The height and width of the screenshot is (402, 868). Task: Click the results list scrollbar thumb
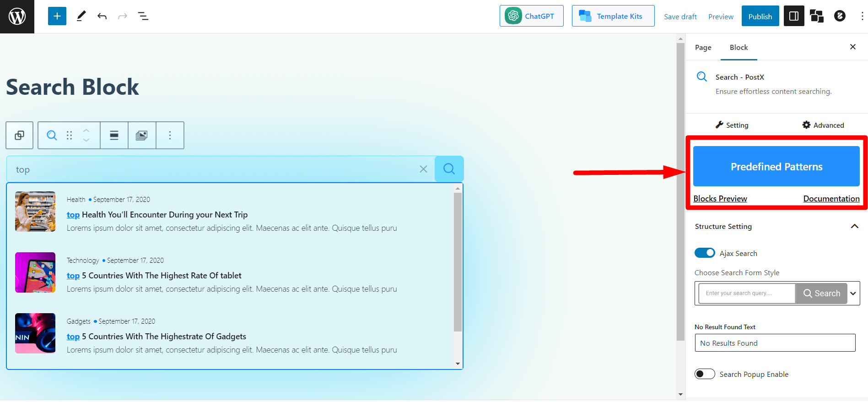458,262
